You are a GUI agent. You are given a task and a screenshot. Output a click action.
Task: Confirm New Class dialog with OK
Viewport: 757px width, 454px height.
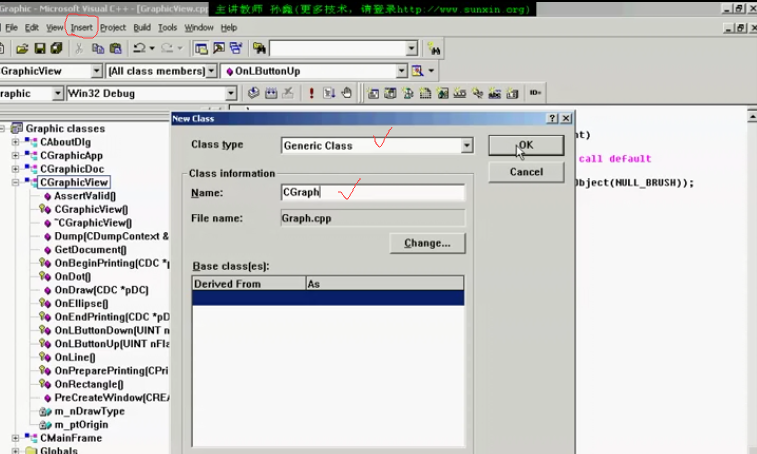pyautogui.click(x=526, y=145)
